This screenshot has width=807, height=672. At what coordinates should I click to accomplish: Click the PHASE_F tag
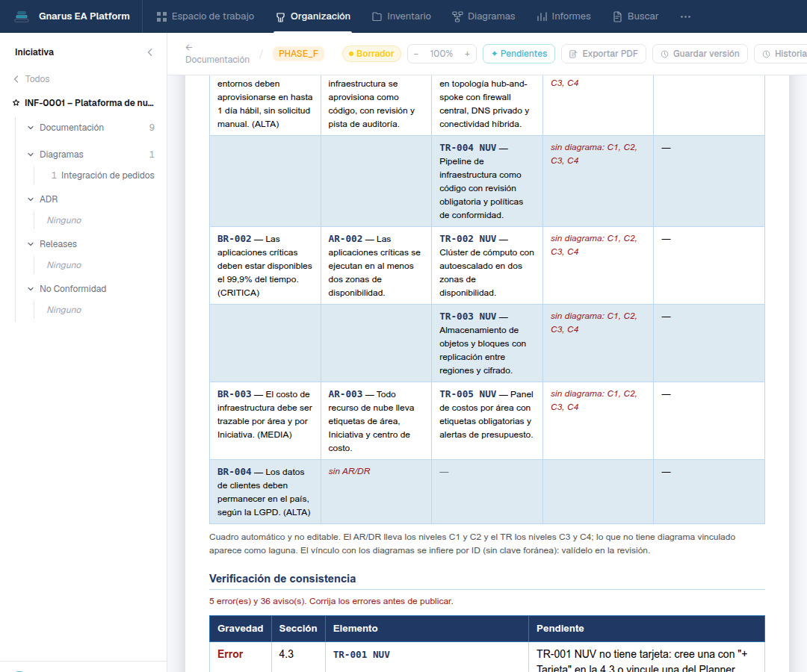298,54
